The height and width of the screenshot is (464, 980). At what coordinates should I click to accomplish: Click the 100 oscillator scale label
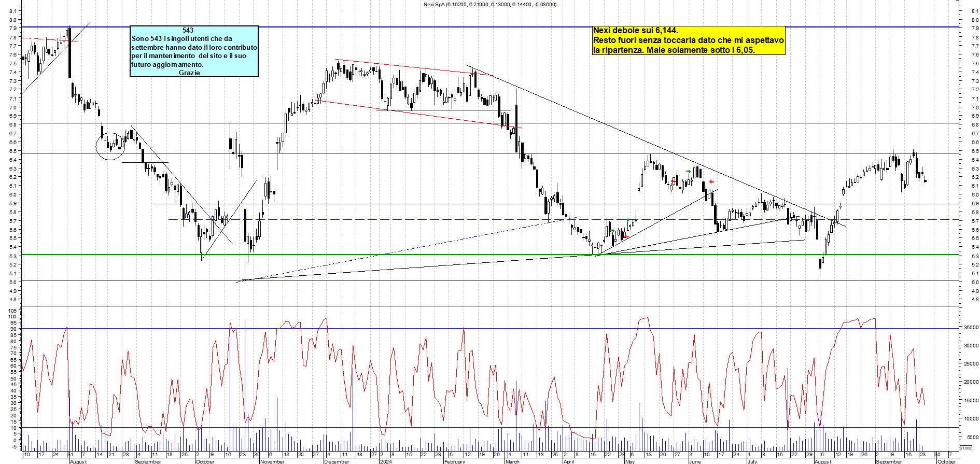(12, 316)
